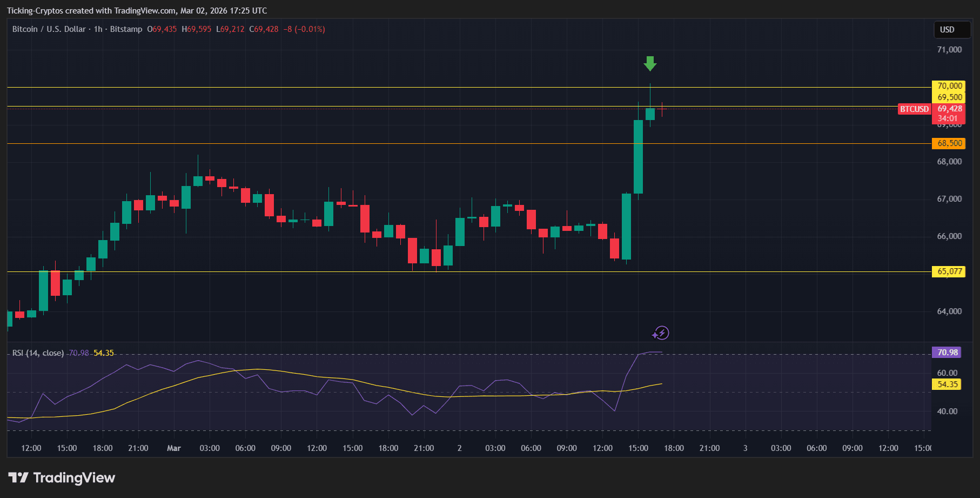Click the red BTCUSD ticker tag on price axis
The image size is (980, 498).
(914, 109)
